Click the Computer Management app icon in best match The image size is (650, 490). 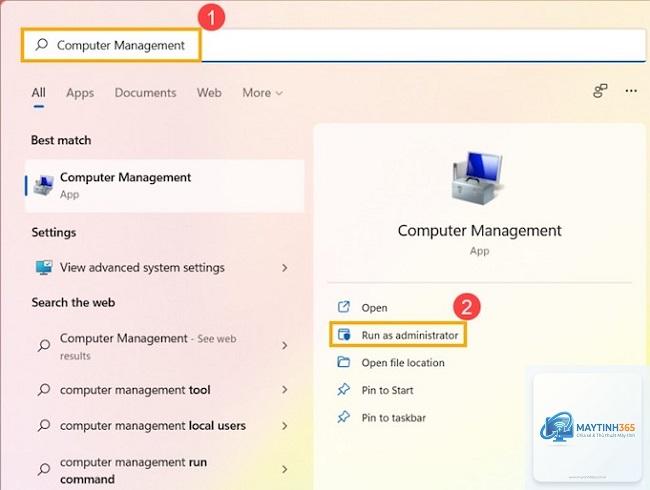(x=44, y=185)
